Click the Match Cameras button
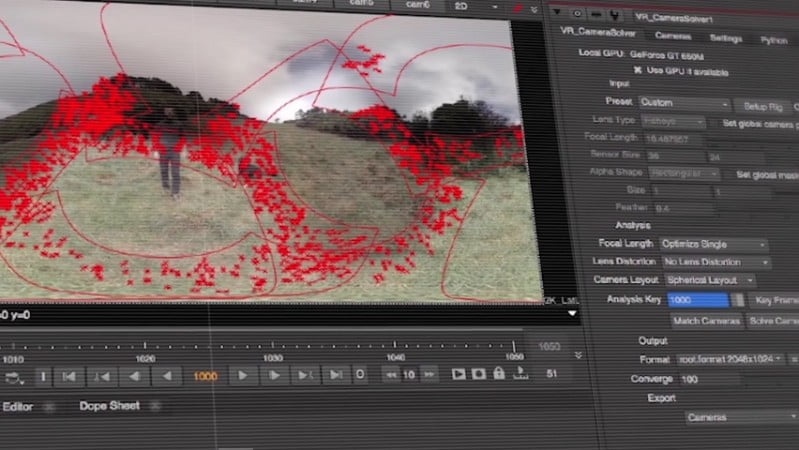Screen dimensions: 799x450 click(x=706, y=321)
